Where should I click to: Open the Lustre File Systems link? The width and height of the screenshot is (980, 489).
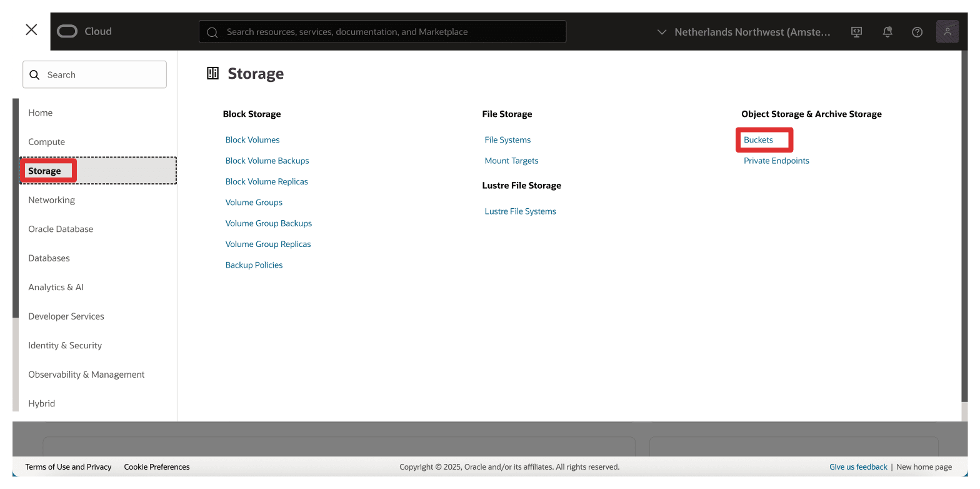[x=521, y=211]
